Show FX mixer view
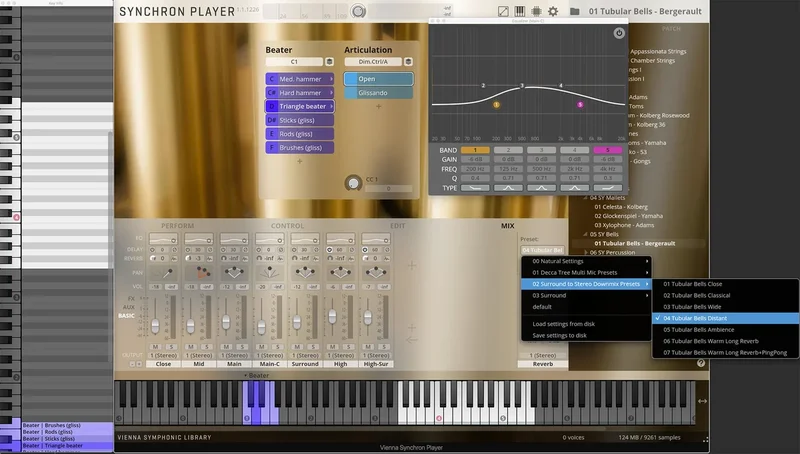 (131, 298)
